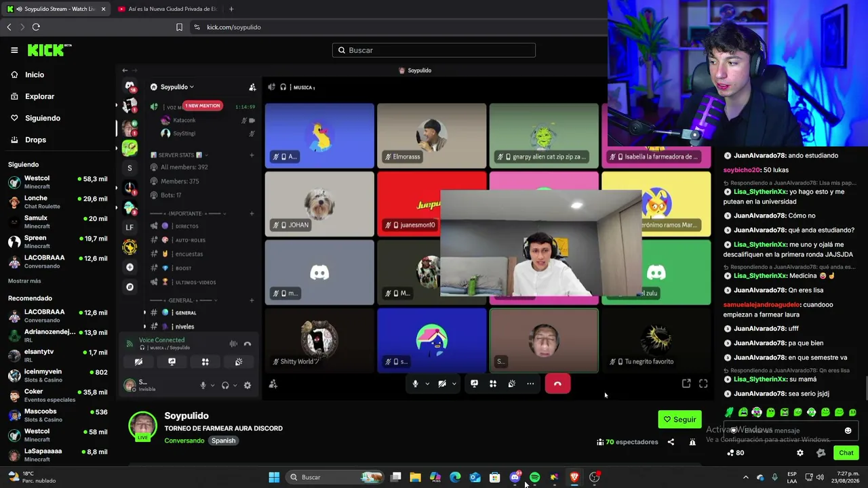Share the Soypulido stream
868x488 pixels.
click(x=671, y=442)
